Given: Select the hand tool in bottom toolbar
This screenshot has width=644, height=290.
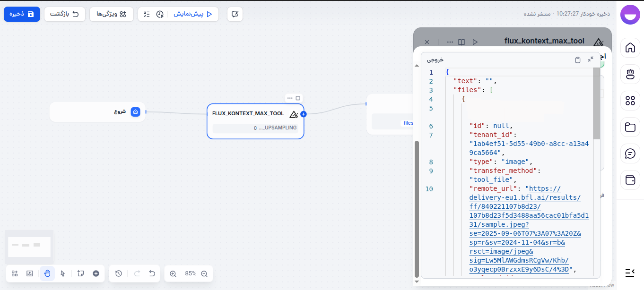Looking at the screenshot, I should click(x=47, y=273).
